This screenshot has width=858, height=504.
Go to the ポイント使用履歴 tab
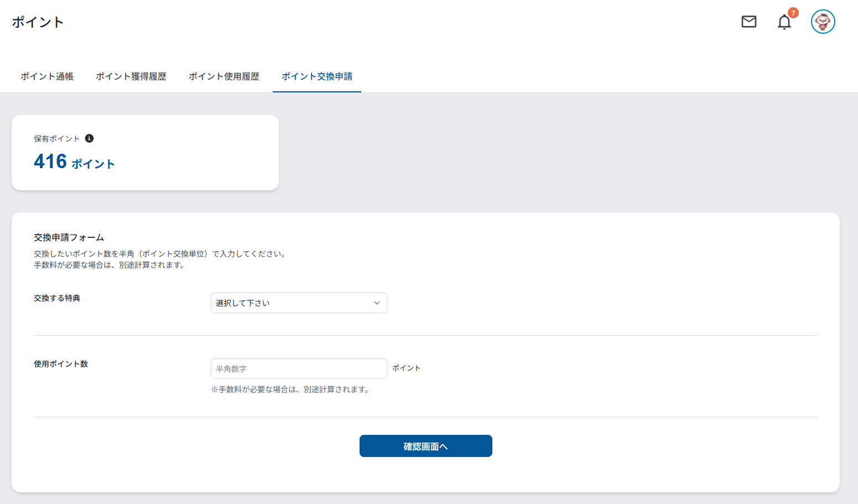coord(224,76)
